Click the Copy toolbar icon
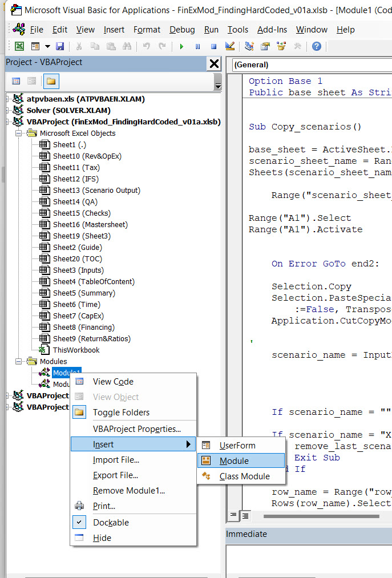The width and height of the screenshot is (392, 578). [x=95, y=46]
